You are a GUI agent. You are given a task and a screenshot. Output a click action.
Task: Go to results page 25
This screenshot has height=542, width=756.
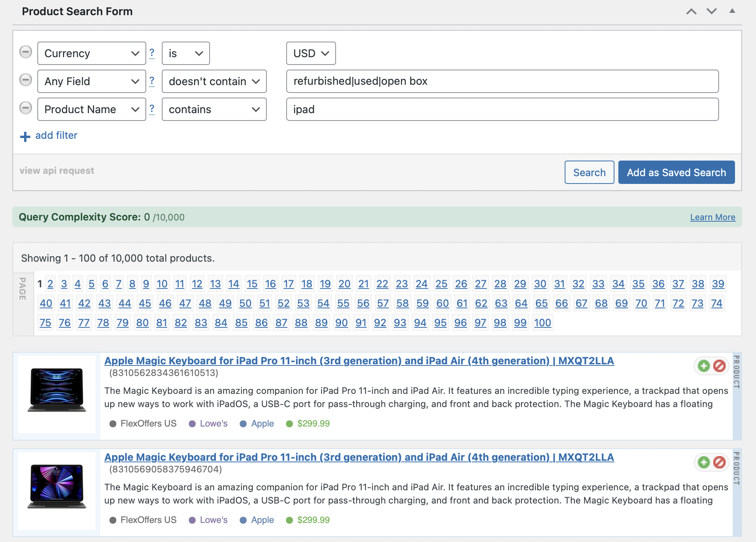pyautogui.click(x=441, y=284)
